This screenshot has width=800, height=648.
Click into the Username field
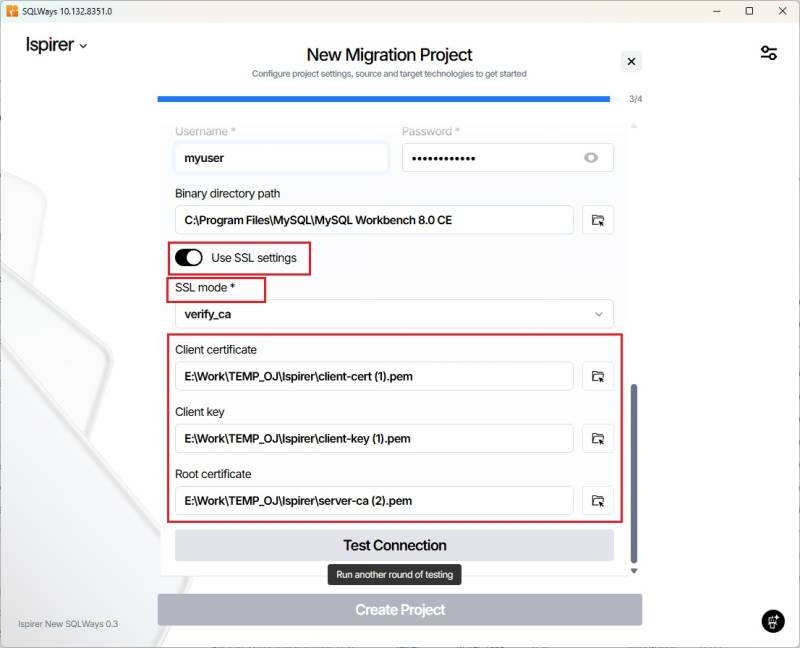point(280,158)
